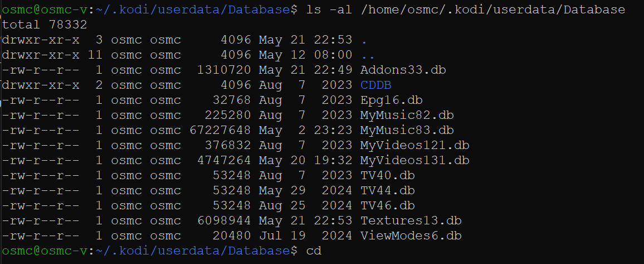Click the MyMusic82.db filename
Image resolution: width=644 pixels, height=264 pixels.
coord(407,115)
